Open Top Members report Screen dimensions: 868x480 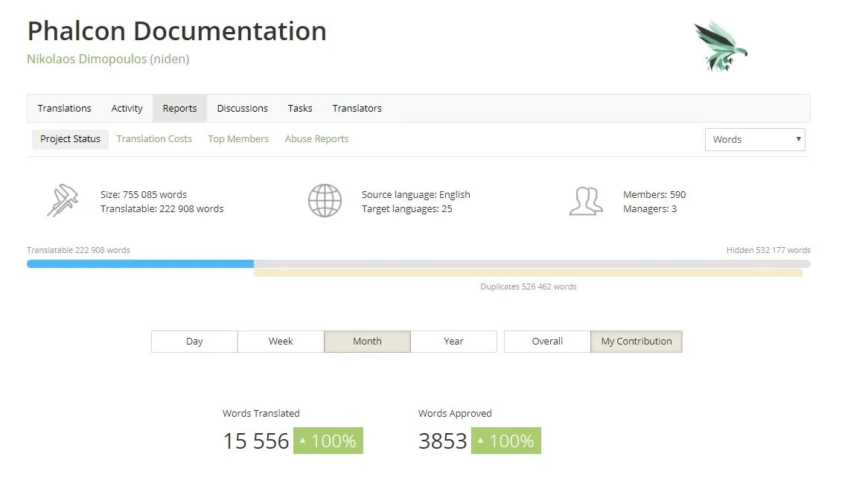click(x=239, y=139)
